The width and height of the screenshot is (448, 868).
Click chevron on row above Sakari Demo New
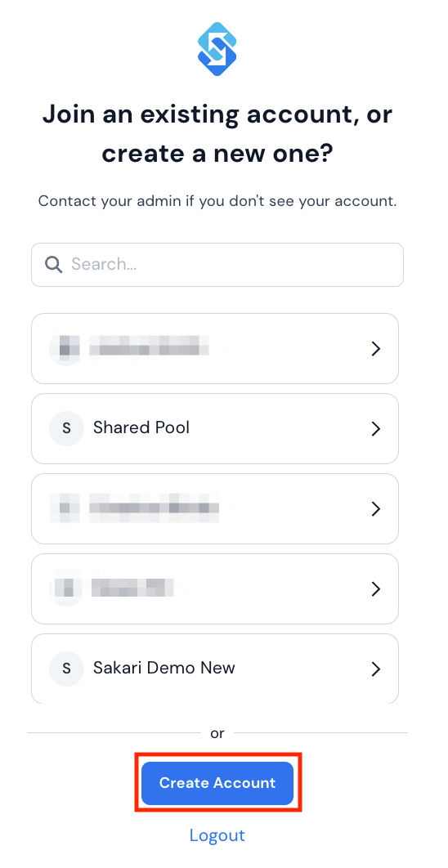coord(376,588)
